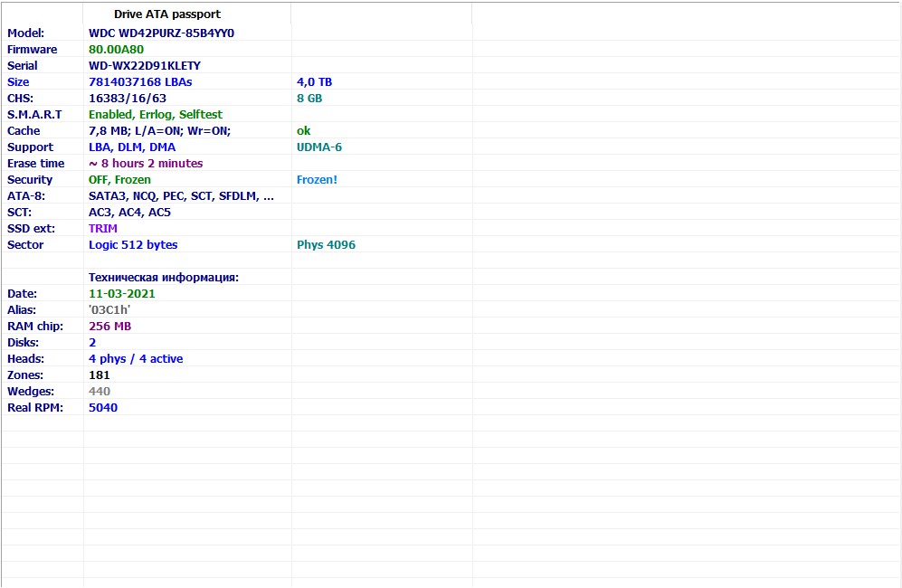Click the 'Техническая информация:' section heading

click(x=164, y=278)
